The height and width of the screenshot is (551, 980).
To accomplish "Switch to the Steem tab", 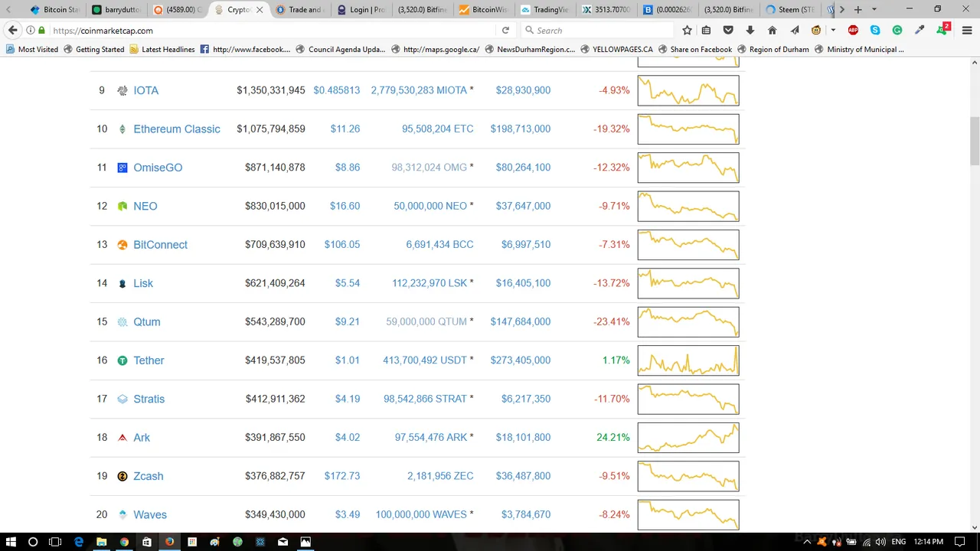I will 791,10.
